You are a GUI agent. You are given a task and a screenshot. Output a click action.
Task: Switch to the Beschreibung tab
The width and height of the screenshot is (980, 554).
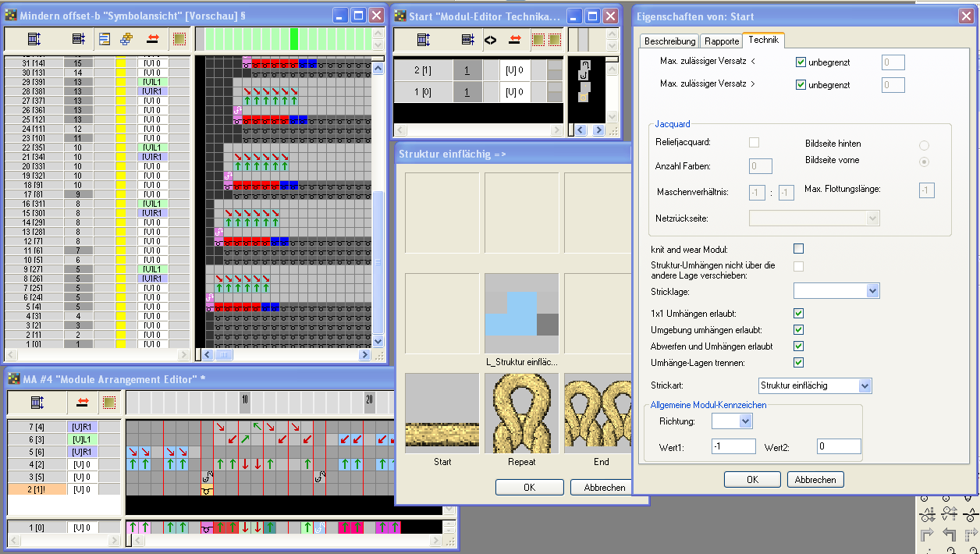(669, 41)
